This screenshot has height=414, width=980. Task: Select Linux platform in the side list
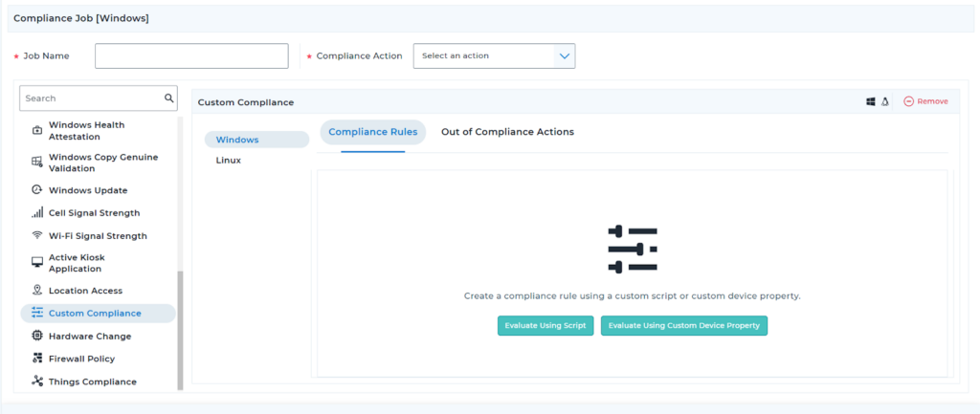click(229, 161)
